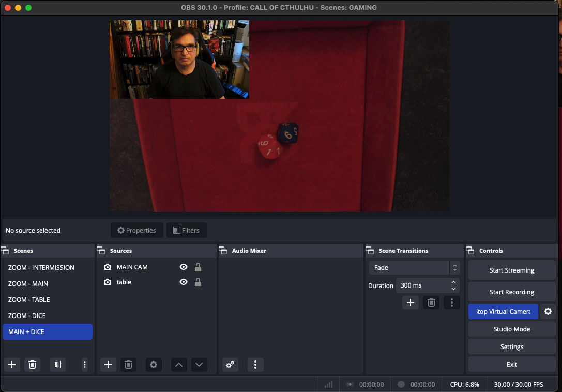Move the selected source up

[x=178, y=365]
